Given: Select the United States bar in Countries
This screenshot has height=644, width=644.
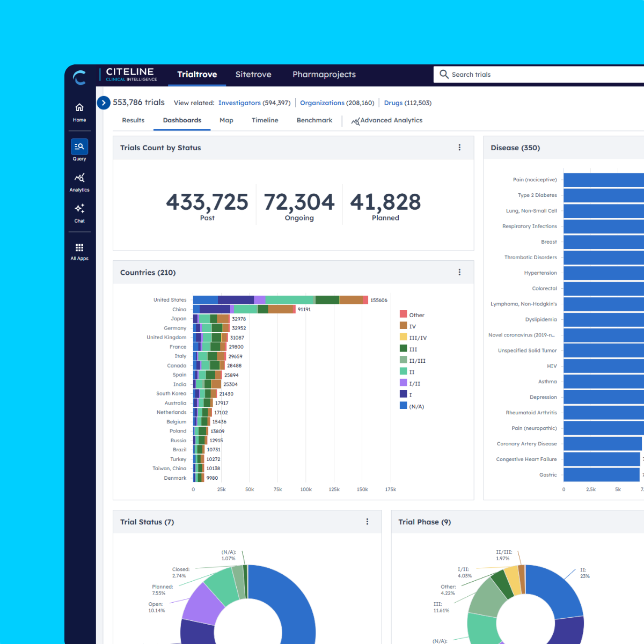Looking at the screenshot, I should [x=281, y=300].
